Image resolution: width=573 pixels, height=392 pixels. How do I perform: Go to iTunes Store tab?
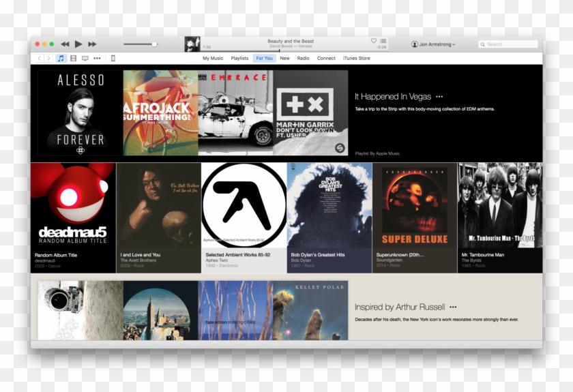coord(357,58)
